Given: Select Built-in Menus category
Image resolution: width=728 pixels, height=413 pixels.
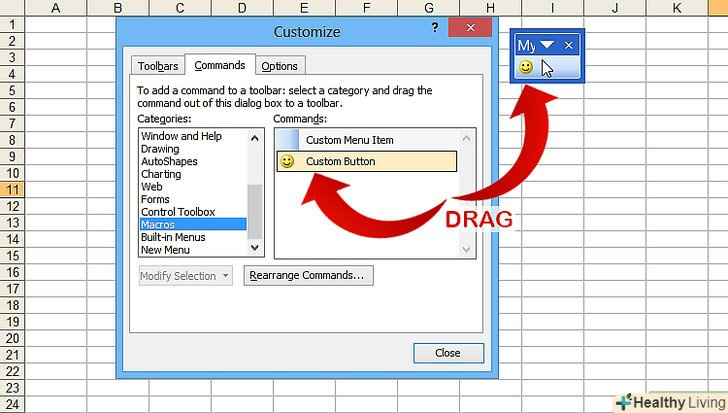Looking at the screenshot, I should tap(173, 237).
